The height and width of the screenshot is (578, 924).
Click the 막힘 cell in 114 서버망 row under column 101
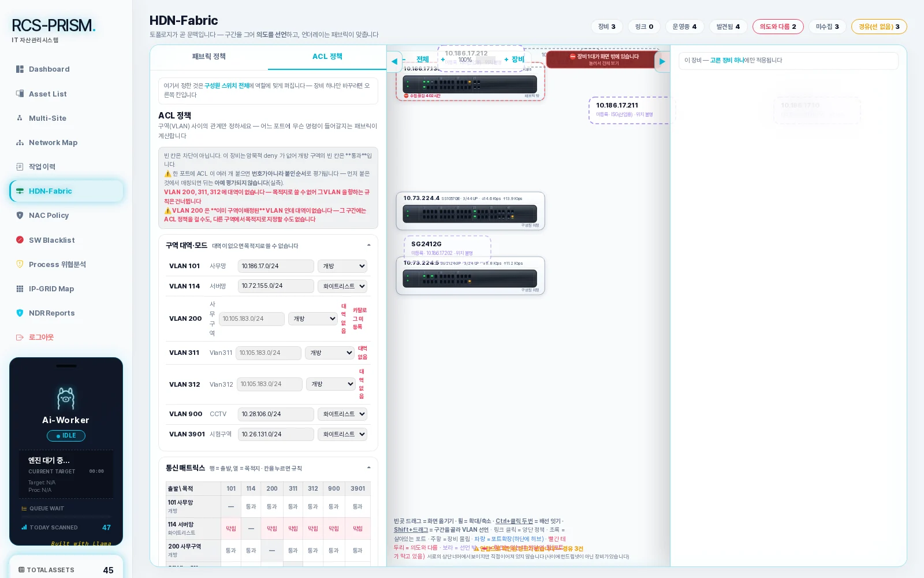(231, 528)
